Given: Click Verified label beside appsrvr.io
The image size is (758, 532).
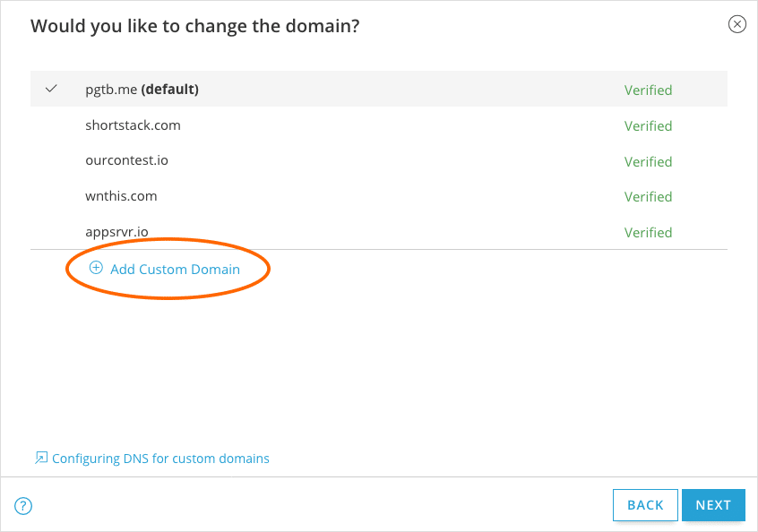Looking at the screenshot, I should coord(648,233).
